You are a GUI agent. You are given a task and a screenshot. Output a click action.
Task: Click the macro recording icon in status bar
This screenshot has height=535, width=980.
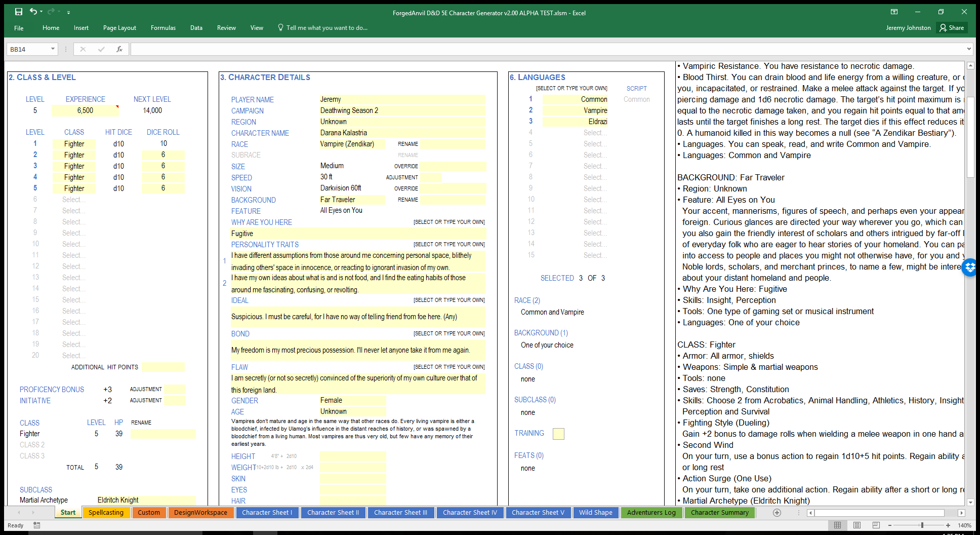36,525
